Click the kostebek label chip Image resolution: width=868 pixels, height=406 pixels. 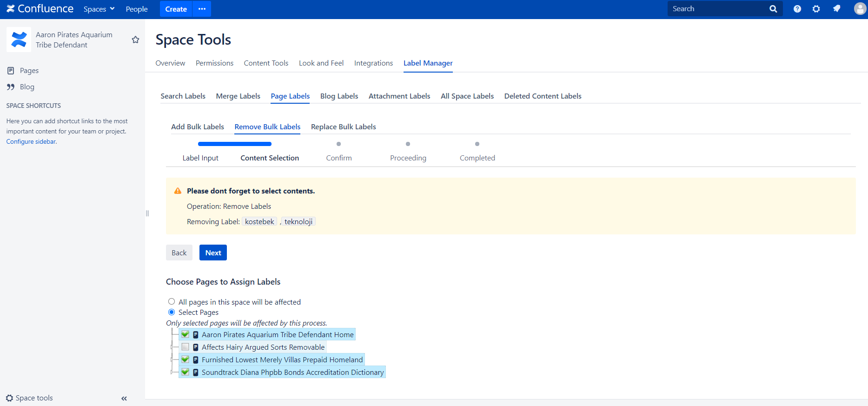pyautogui.click(x=259, y=222)
